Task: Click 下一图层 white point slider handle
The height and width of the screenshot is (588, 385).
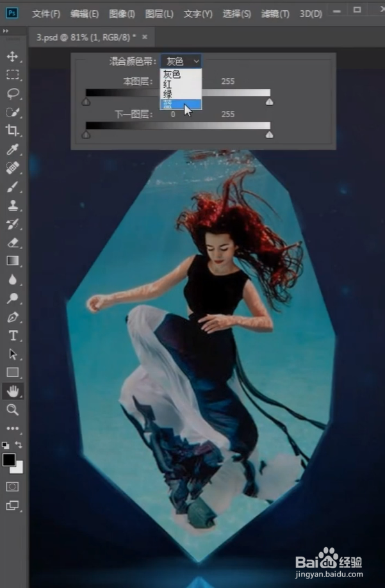Action: coord(269,135)
